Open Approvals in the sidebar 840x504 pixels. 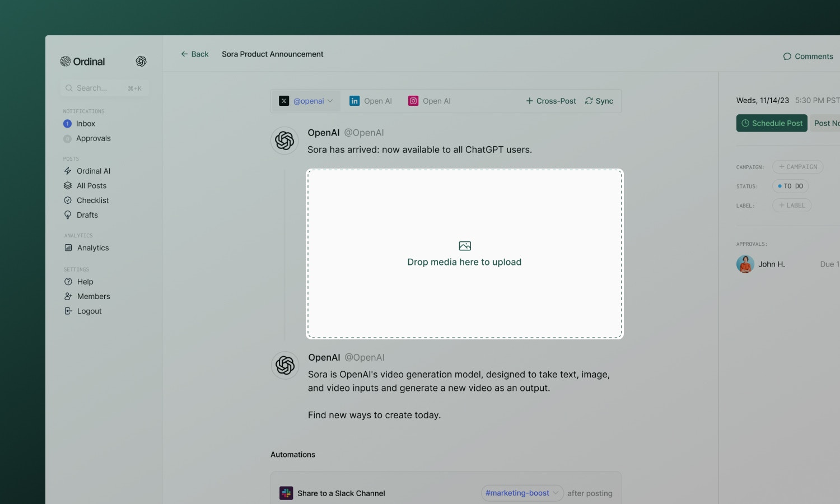tap(87, 138)
